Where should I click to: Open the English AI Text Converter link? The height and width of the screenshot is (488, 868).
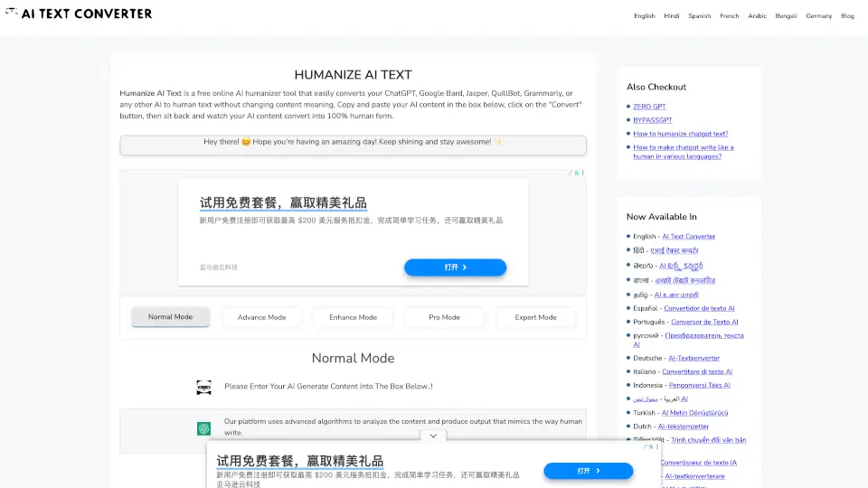click(689, 236)
